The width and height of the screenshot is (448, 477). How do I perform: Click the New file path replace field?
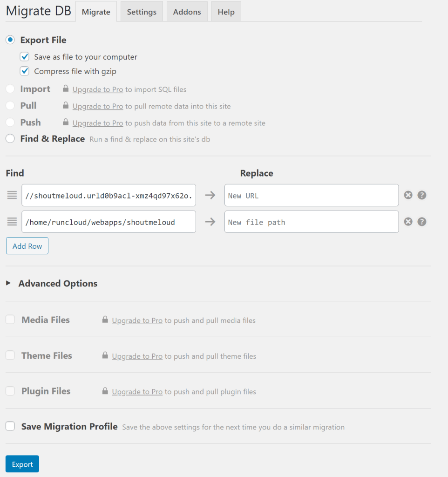coord(312,222)
